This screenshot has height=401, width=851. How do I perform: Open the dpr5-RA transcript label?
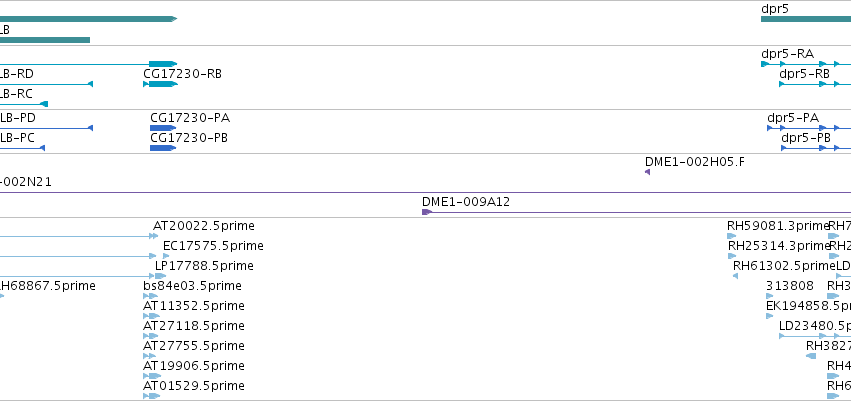788,54
